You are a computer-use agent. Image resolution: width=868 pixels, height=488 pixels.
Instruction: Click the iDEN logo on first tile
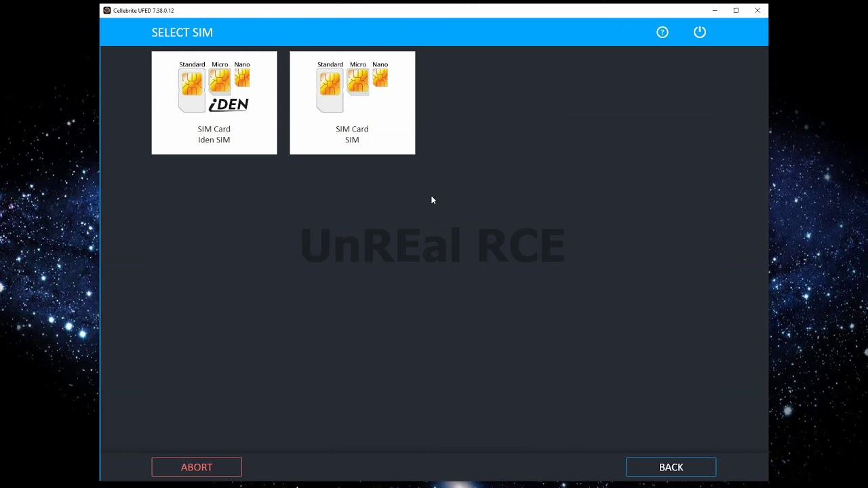click(x=229, y=104)
